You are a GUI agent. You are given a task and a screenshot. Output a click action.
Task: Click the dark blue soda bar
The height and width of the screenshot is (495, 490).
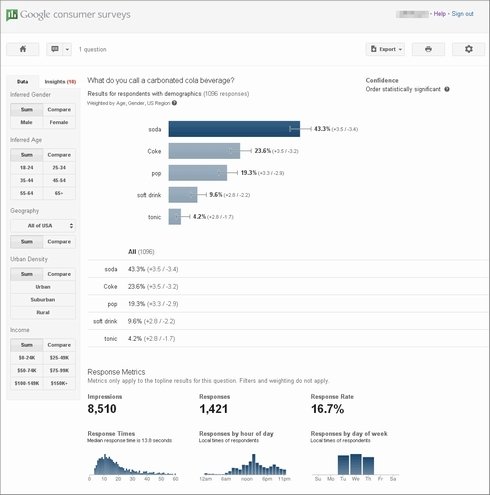click(234, 129)
